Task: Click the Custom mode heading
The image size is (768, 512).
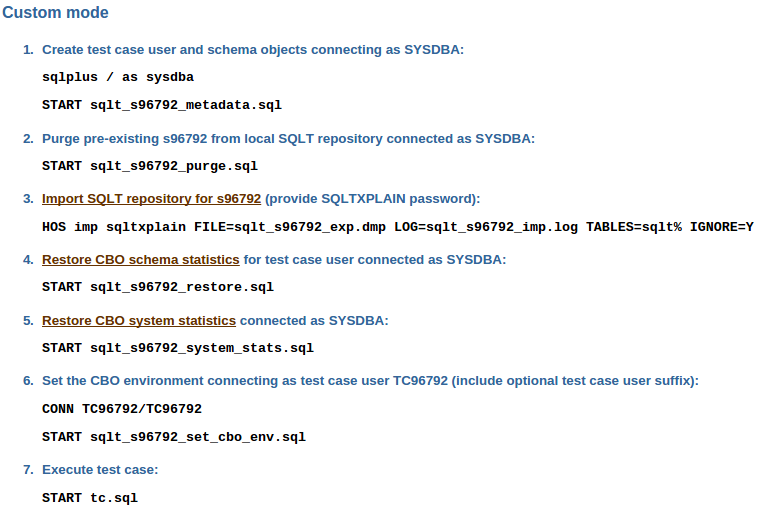Action: point(56,13)
